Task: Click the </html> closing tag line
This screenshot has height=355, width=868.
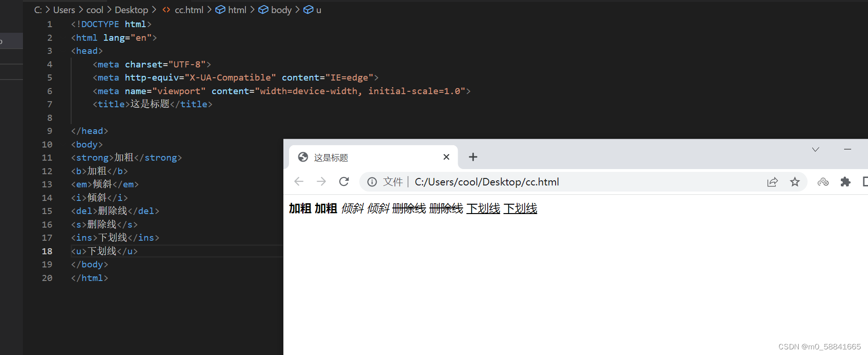Action: (x=89, y=278)
